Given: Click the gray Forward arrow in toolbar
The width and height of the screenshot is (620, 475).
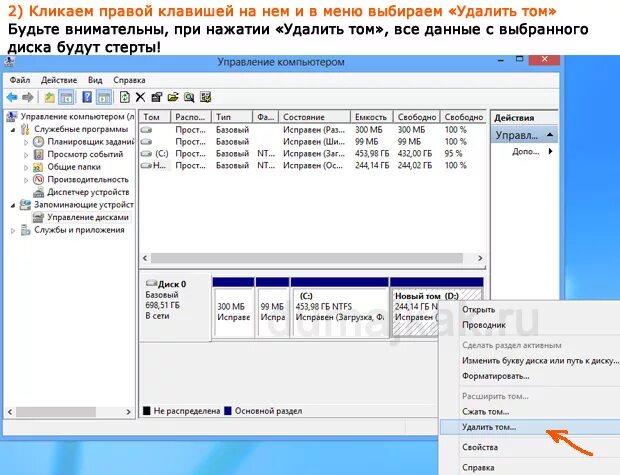Looking at the screenshot, I should tap(28, 97).
